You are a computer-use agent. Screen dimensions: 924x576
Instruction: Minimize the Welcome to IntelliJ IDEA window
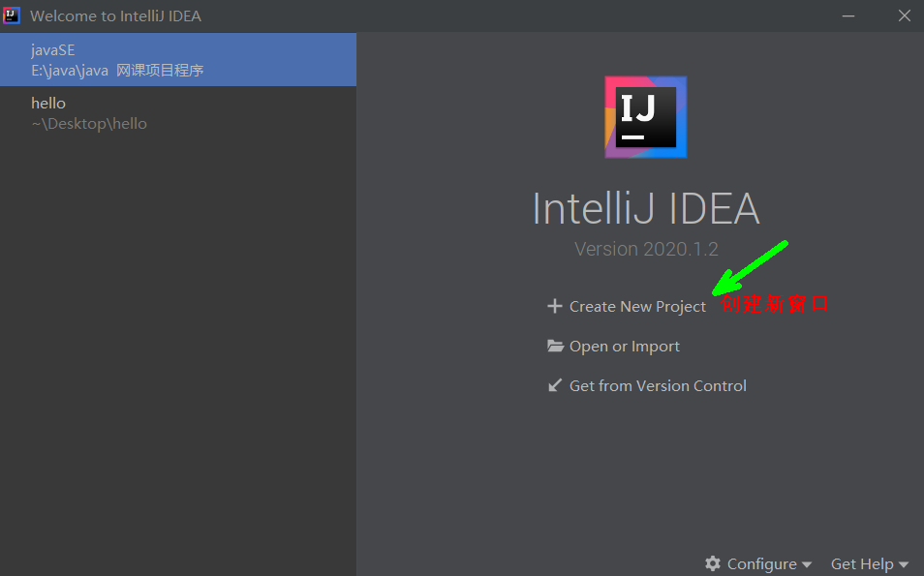click(848, 16)
